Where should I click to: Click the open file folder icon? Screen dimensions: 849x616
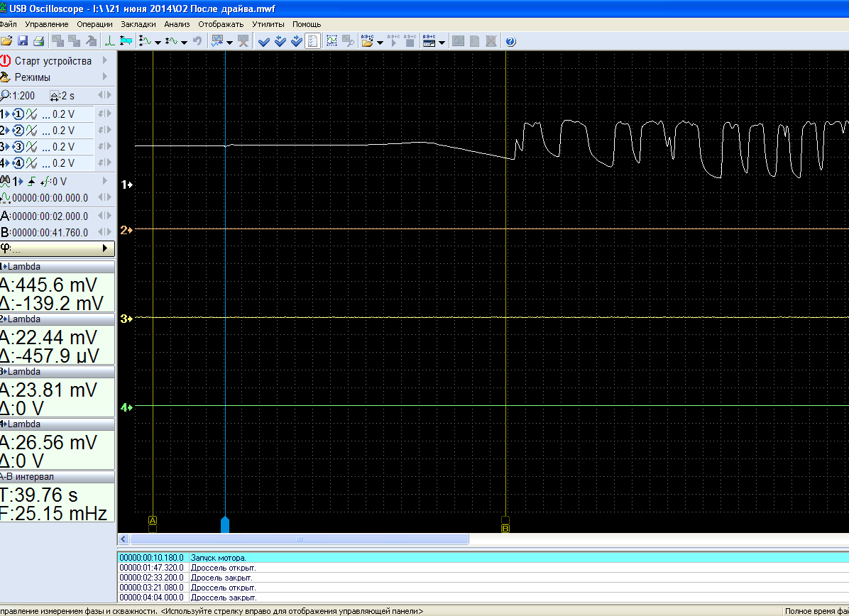[7, 41]
